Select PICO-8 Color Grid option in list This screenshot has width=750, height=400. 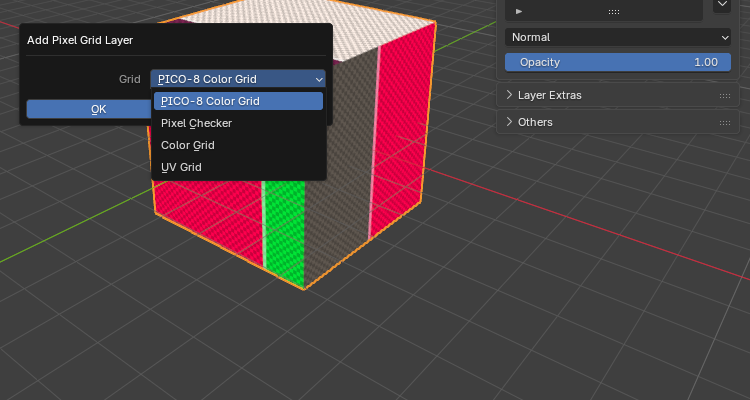tap(238, 101)
